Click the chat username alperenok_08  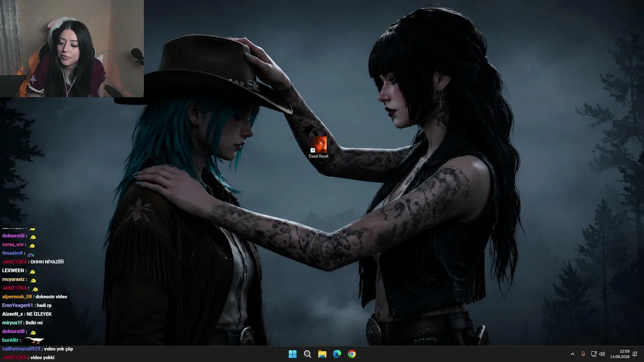coord(17,297)
